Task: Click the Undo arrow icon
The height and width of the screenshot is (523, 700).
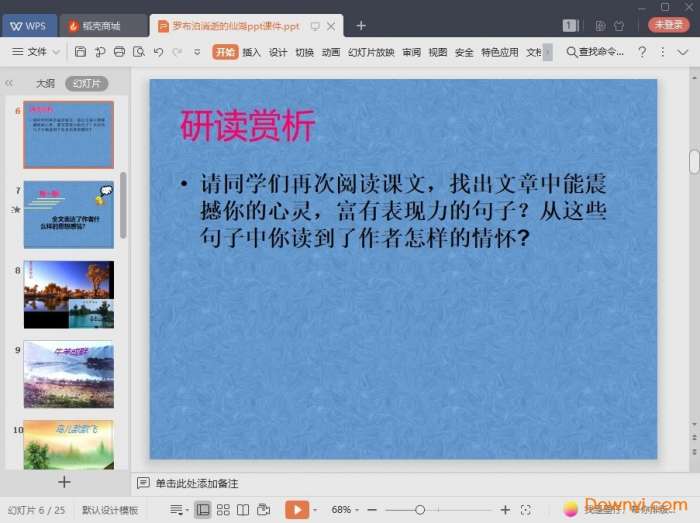Action: (158, 52)
